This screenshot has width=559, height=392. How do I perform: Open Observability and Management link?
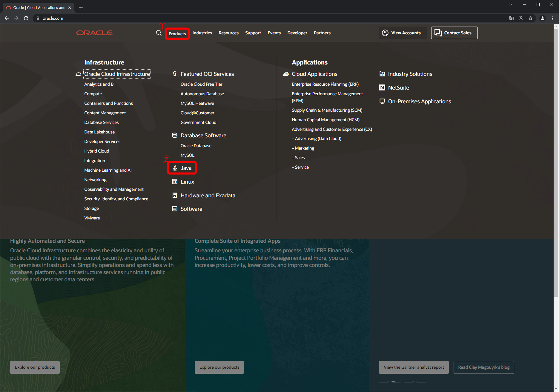(x=114, y=189)
